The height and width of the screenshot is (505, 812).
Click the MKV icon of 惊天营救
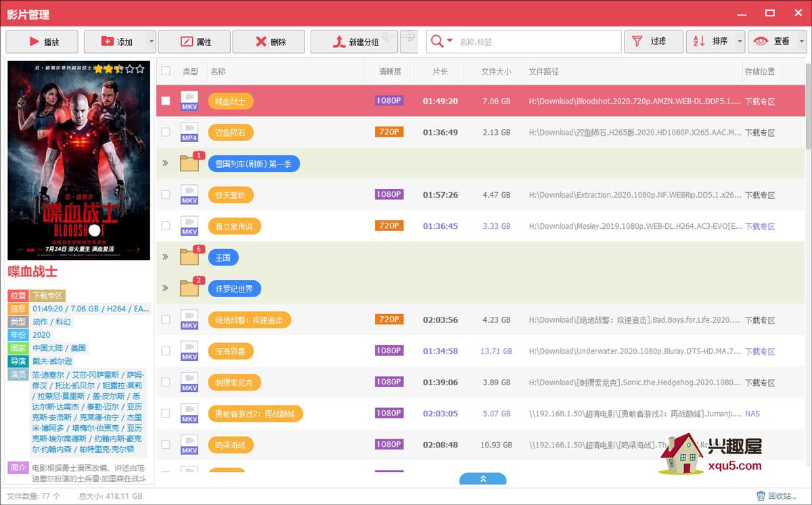[189, 195]
